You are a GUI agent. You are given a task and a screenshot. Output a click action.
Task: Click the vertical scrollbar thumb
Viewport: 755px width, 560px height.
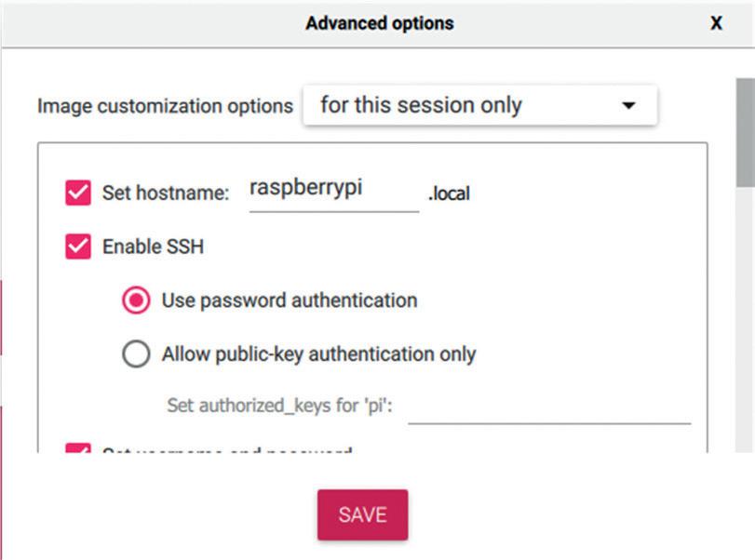coord(746,132)
